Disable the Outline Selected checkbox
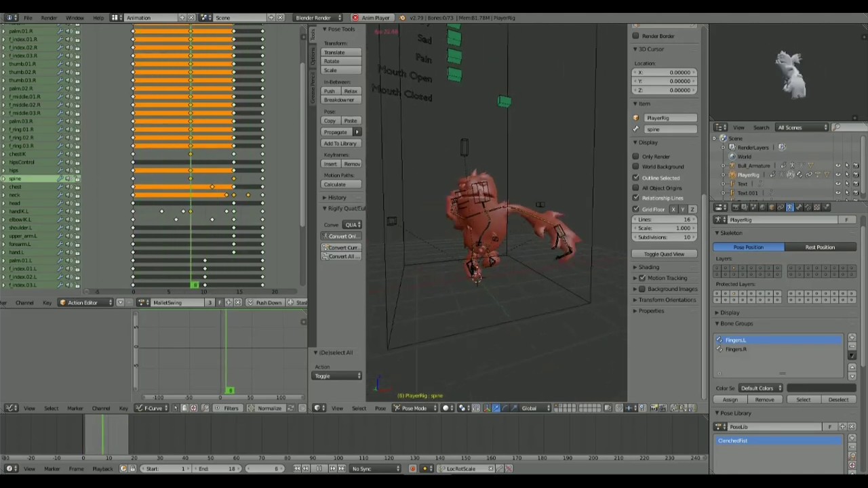The width and height of the screenshot is (868, 488). (x=636, y=178)
